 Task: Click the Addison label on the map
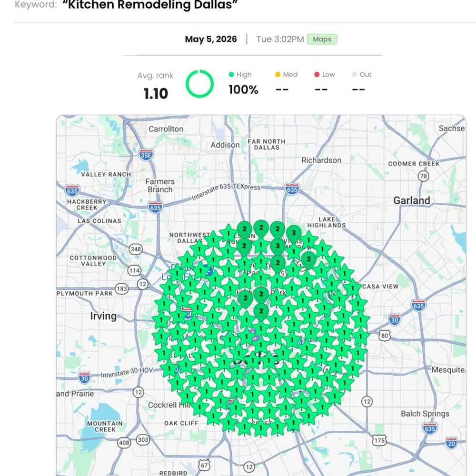point(225,145)
